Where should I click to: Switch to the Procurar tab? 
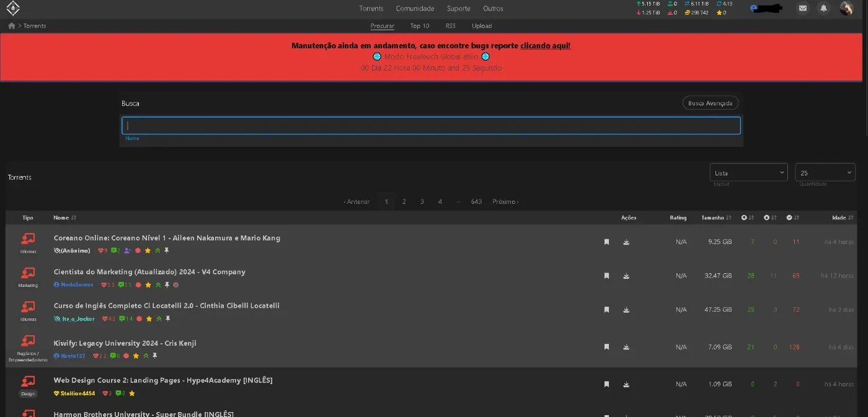383,26
